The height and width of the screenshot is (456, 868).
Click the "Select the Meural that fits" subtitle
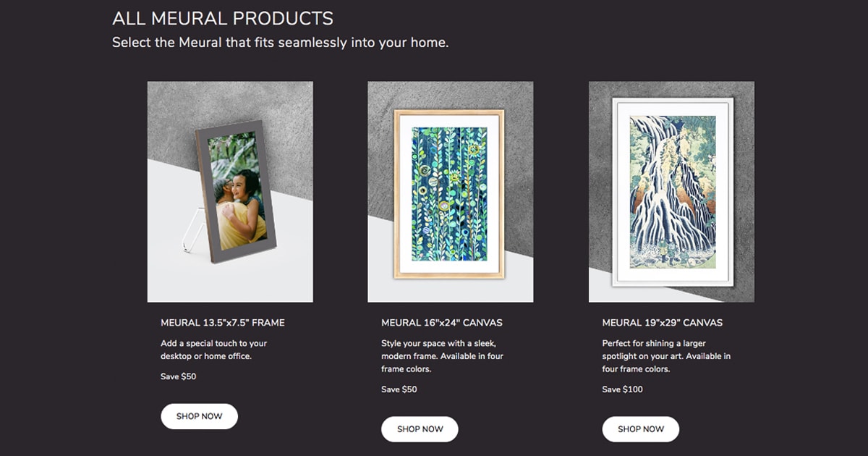pyautogui.click(x=281, y=43)
